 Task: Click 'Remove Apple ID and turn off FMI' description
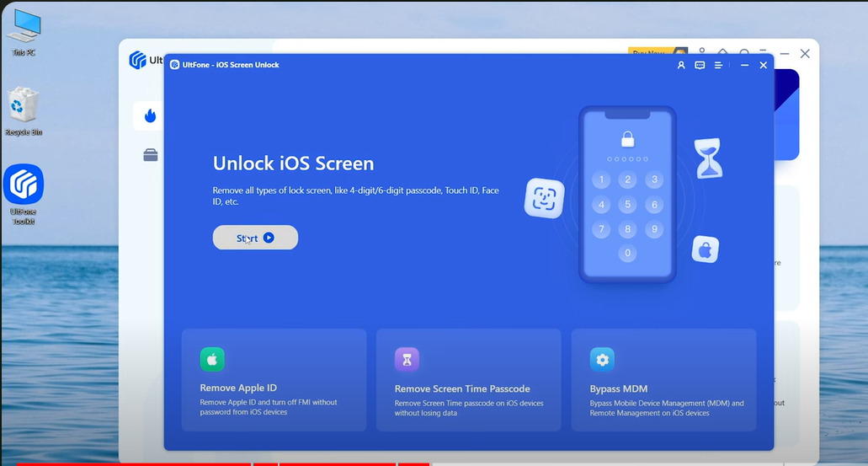269,407
